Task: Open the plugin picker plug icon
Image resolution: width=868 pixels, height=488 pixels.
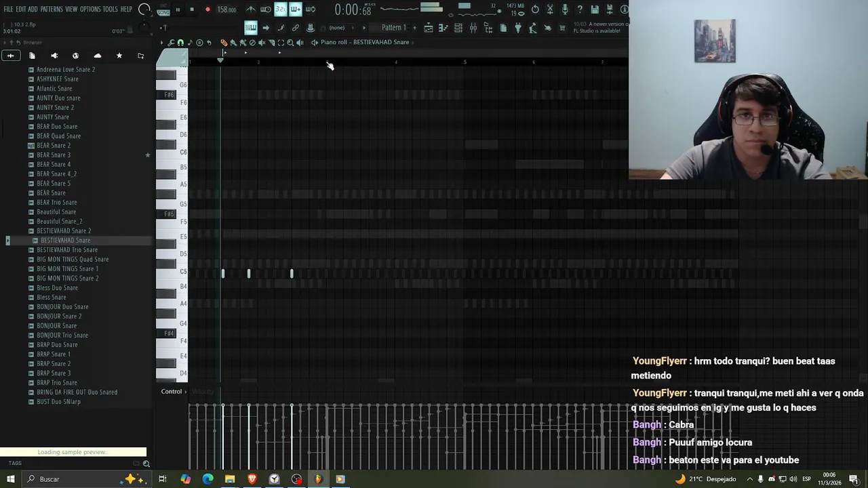Action: pyautogui.click(x=518, y=28)
